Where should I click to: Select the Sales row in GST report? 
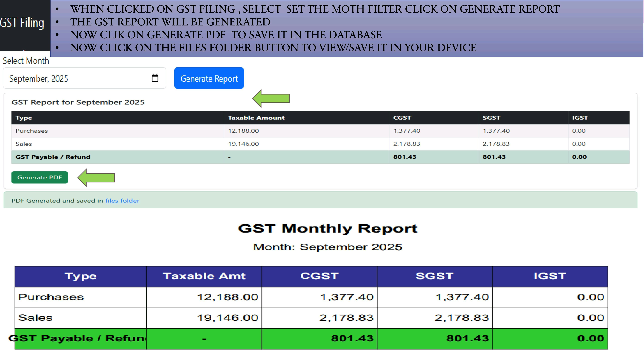click(x=24, y=144)
